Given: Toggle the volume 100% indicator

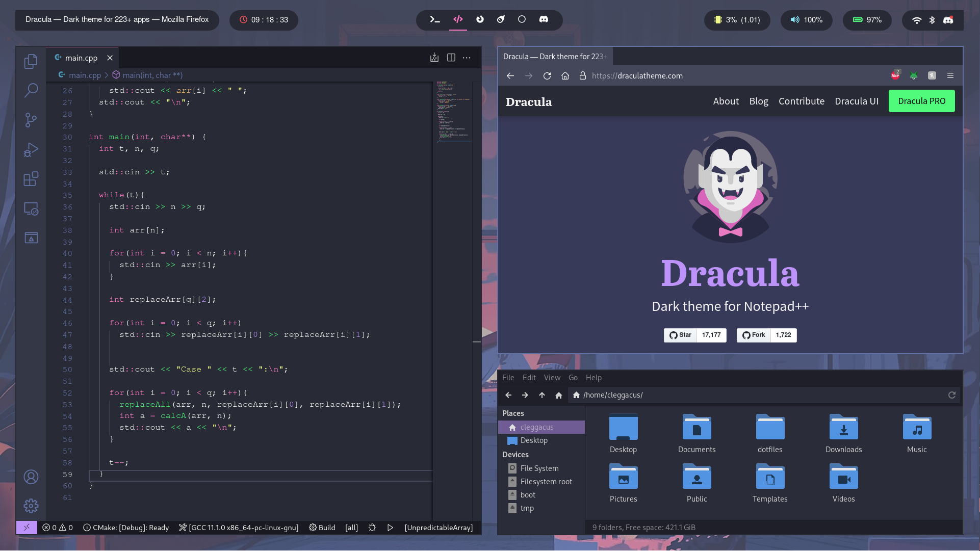Looking at the screenshot, I should coord(806,20).
